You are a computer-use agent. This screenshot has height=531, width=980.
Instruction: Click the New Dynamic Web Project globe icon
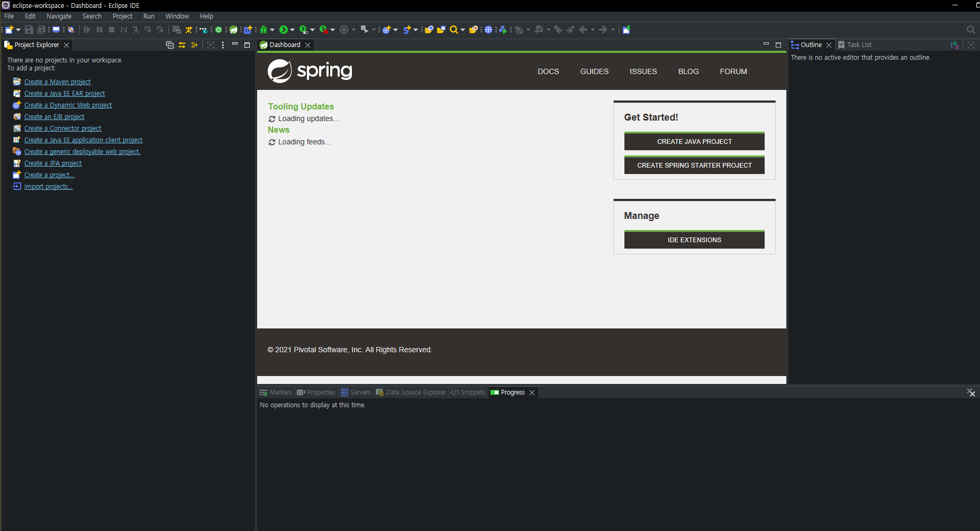[x=386, y=30]
